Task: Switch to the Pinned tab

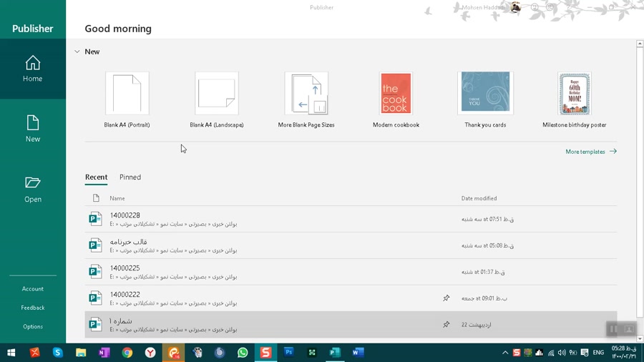Action: 130,177
